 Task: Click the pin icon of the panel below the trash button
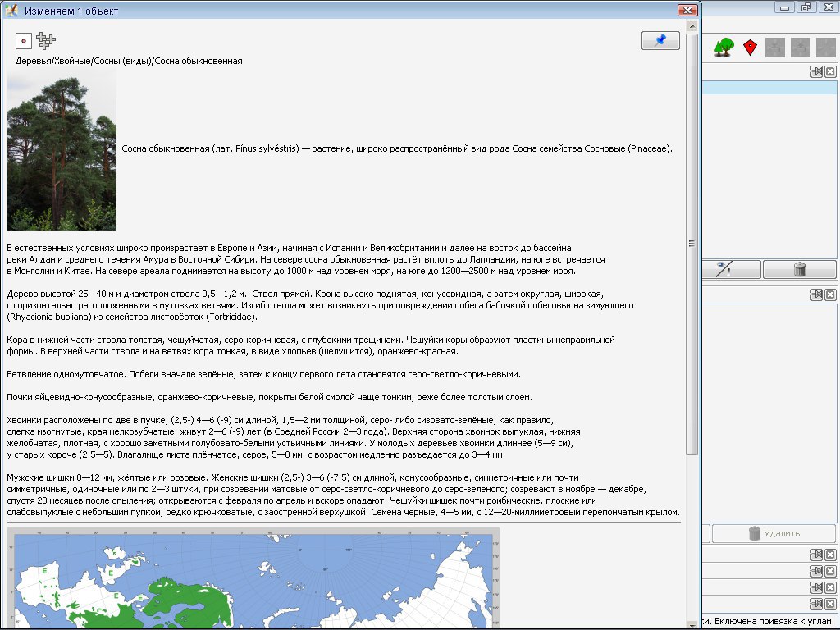point(816,294)
